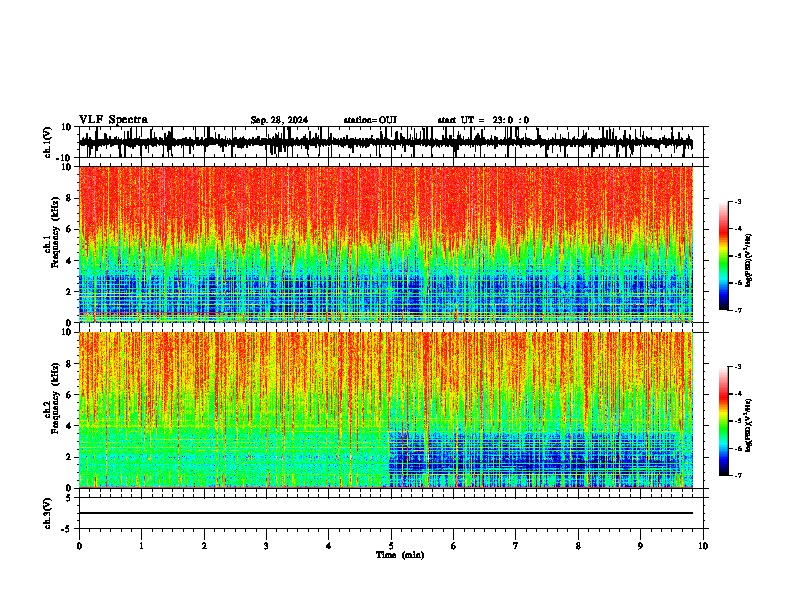This screenshot has height=612, width=792.
Task: Click the "ch.1(V)" axis label
Action: 48,142
